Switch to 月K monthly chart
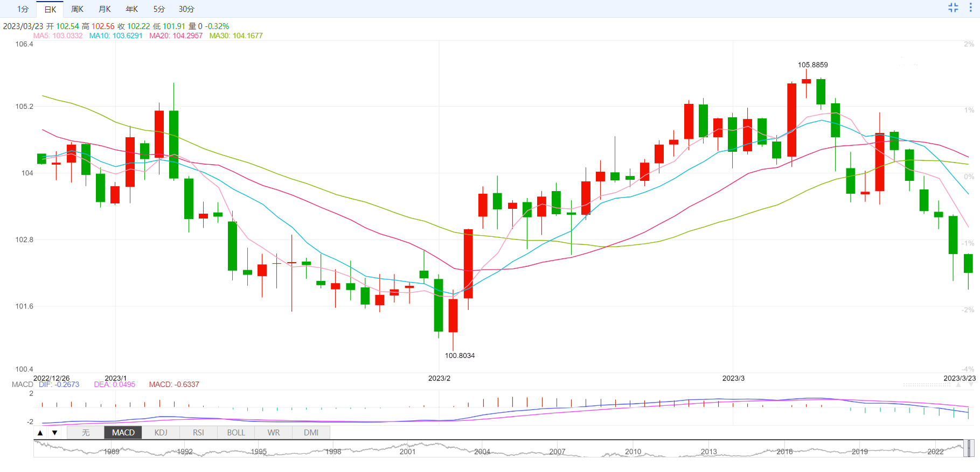 (105, 9)
